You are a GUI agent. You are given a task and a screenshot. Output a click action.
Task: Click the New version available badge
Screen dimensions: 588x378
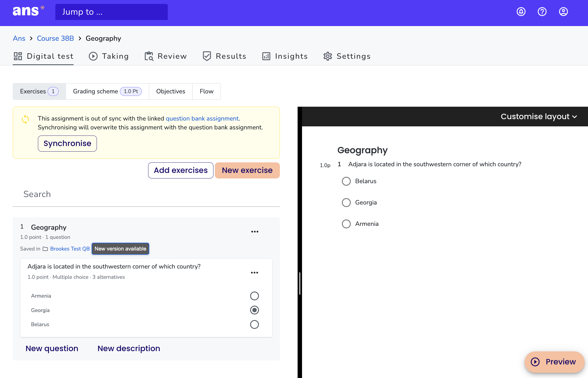click(x=120, y=249)
